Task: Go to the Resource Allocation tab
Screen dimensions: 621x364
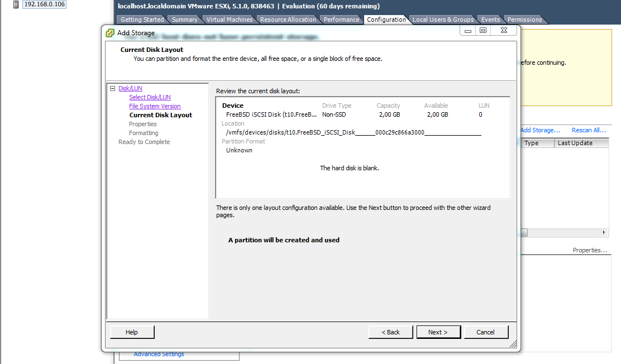Action: (x=288, y=20)
